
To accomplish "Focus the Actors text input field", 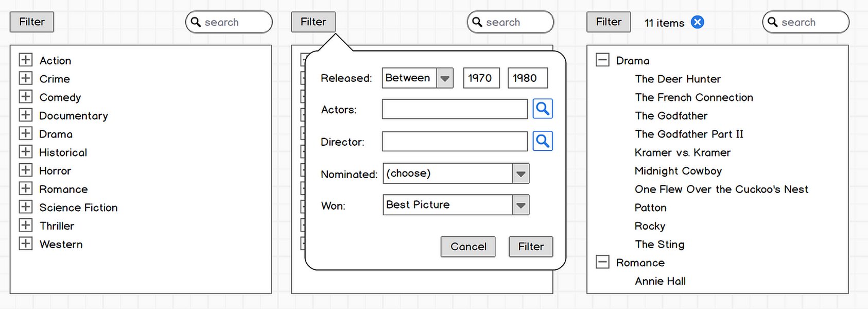I will (455, 109).
